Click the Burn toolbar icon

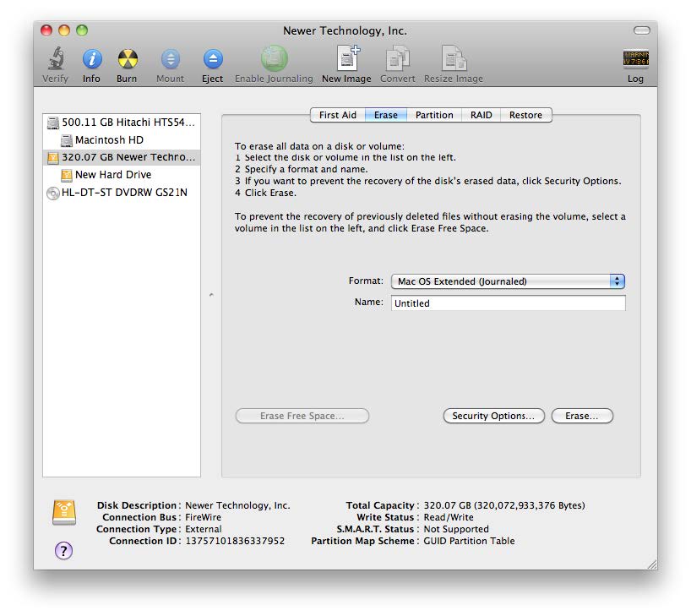coord(127,60)
